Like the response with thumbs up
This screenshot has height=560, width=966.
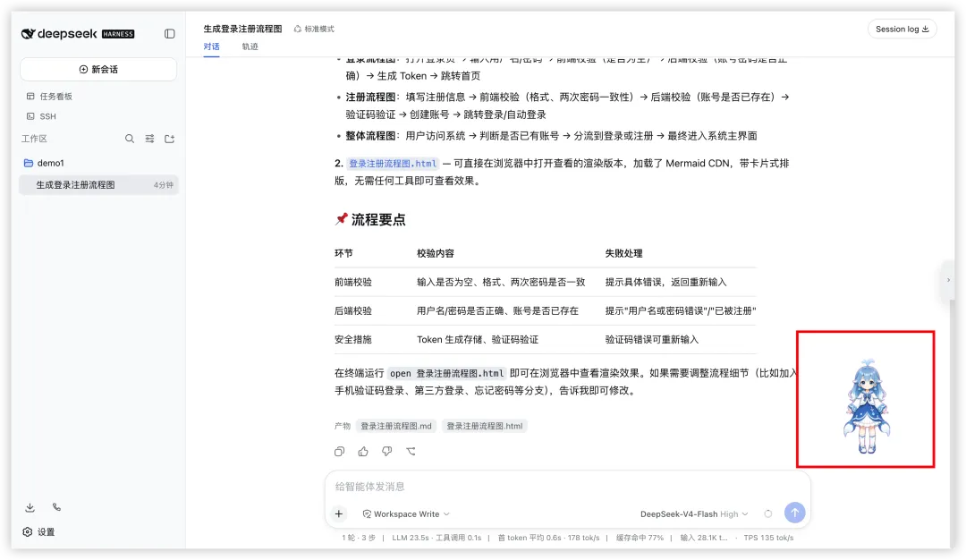(363, 452)
